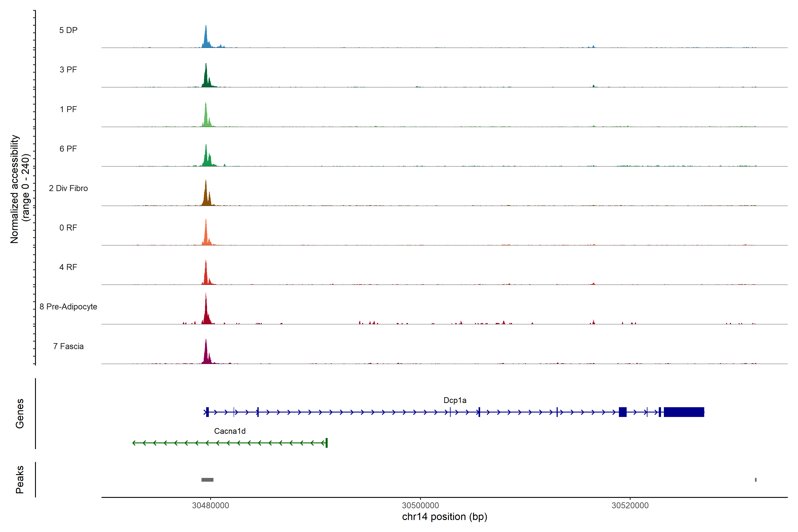Click the gray peak region bar
Screen dimensions: 798x532
point(207,480)
